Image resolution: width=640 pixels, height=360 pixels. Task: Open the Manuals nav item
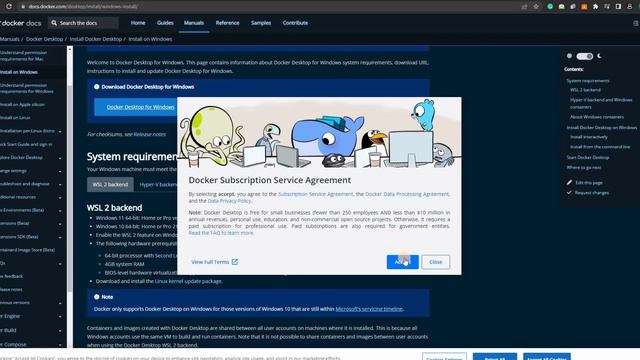click(194, 23)
